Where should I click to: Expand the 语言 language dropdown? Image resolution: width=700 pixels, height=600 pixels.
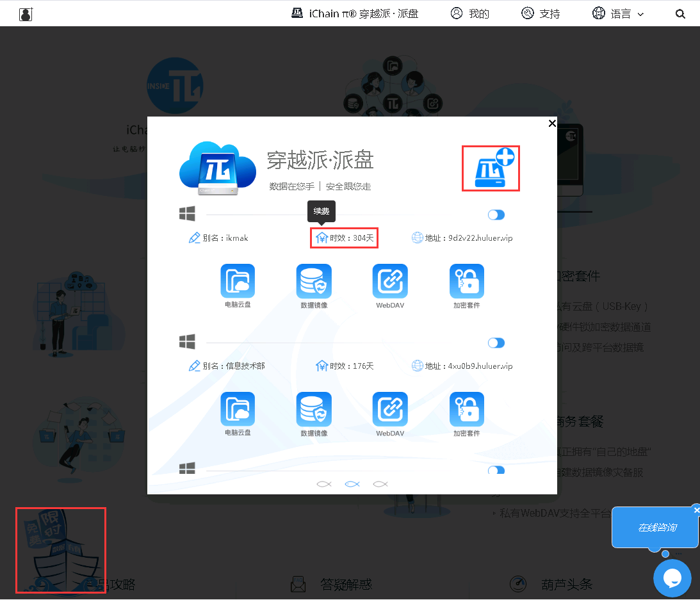pos(618,14)
